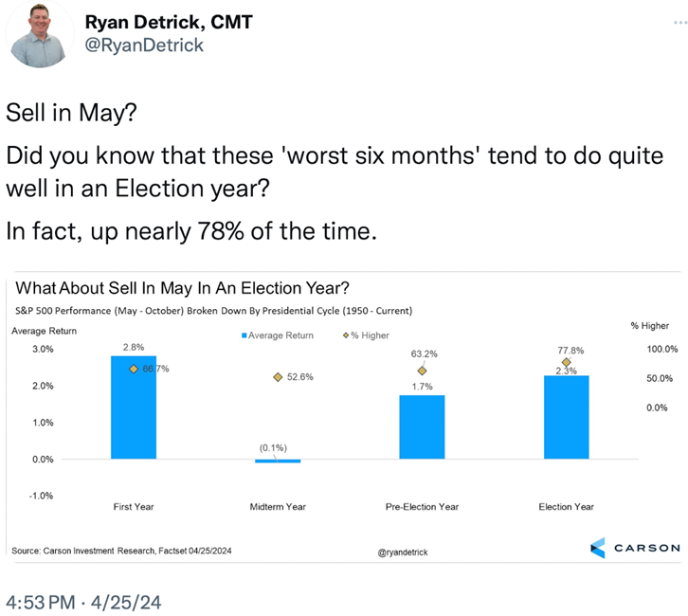
Task: Click the 63.2% diamond marker for Pre-Election Year
Action: [422, 371]
